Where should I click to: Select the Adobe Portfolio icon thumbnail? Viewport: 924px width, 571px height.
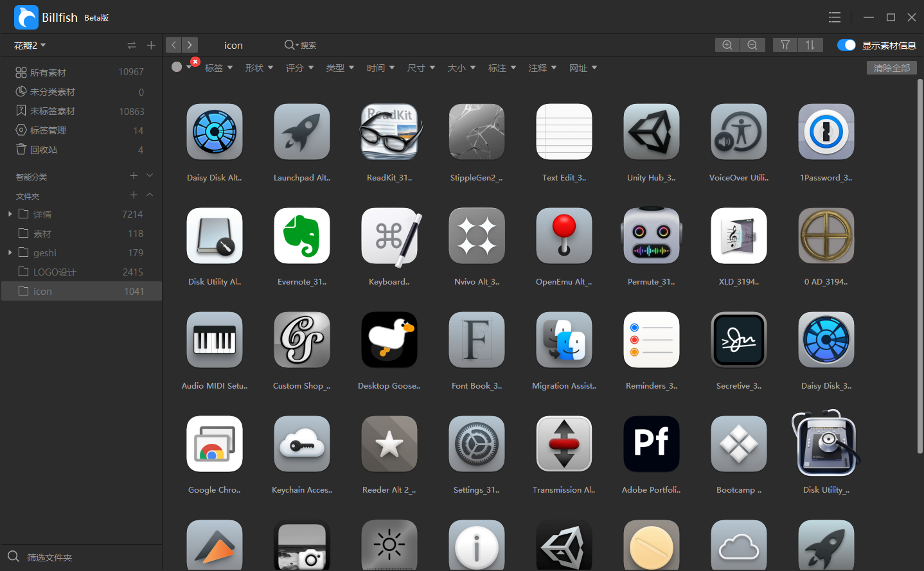652,444
